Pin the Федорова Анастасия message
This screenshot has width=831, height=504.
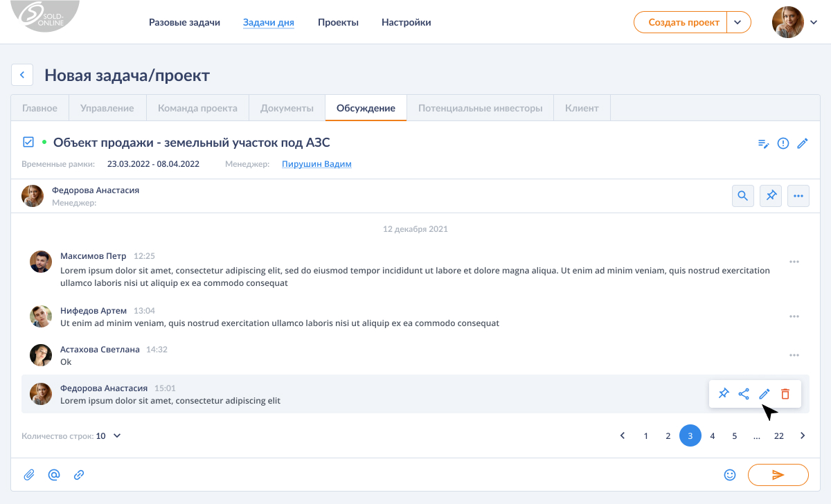(724, 394)
